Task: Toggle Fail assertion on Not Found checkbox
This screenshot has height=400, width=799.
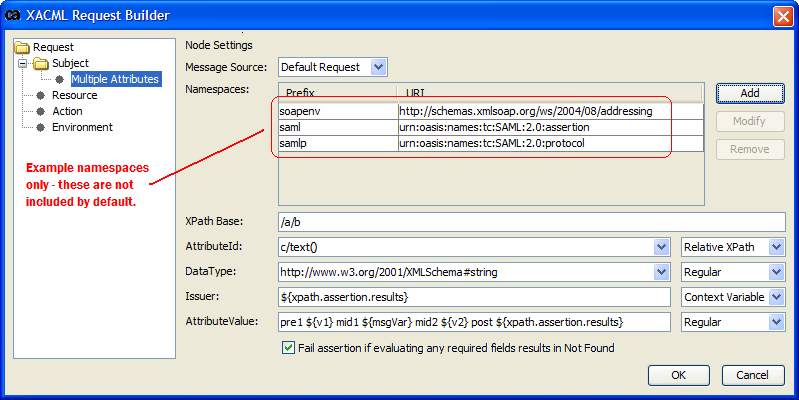Action: coord(290,348)
